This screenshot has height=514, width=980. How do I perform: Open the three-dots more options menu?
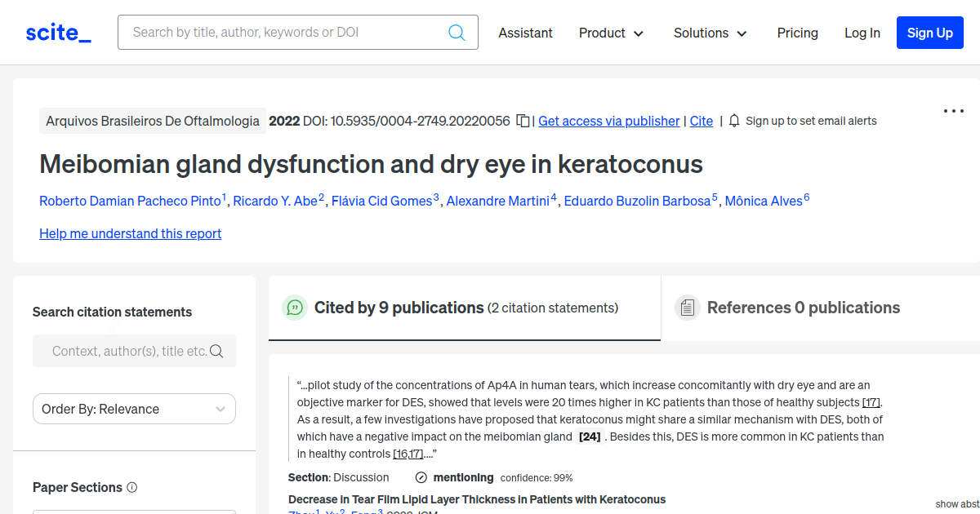pos(953,111)
